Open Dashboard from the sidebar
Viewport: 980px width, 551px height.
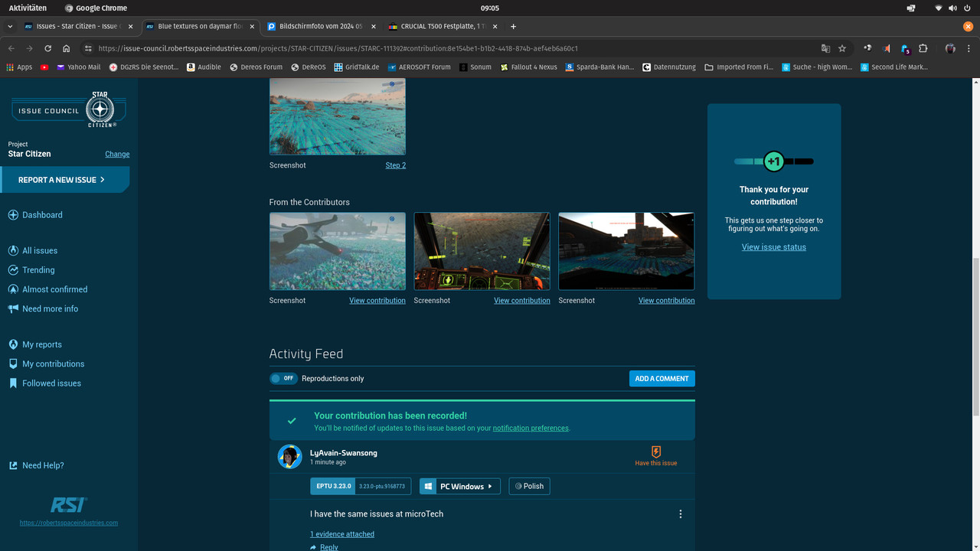coord(35,215)
